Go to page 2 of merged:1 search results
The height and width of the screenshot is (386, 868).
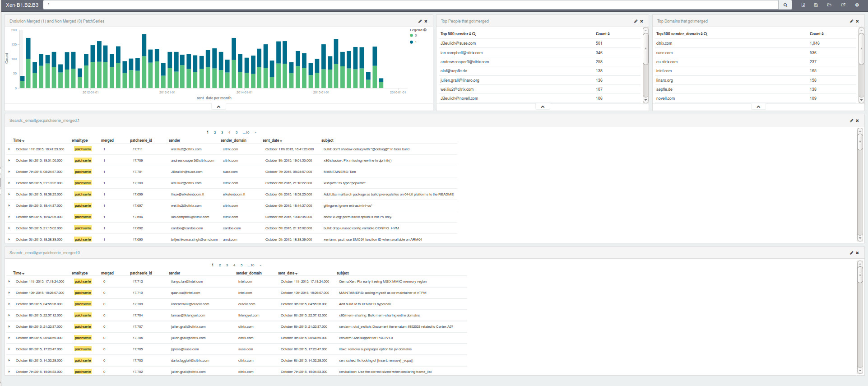point(215,133)
